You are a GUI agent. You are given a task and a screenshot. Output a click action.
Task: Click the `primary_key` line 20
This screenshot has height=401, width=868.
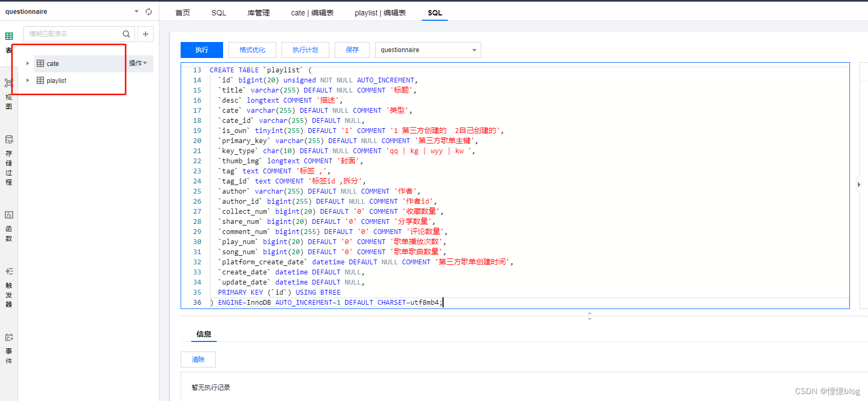348,141
